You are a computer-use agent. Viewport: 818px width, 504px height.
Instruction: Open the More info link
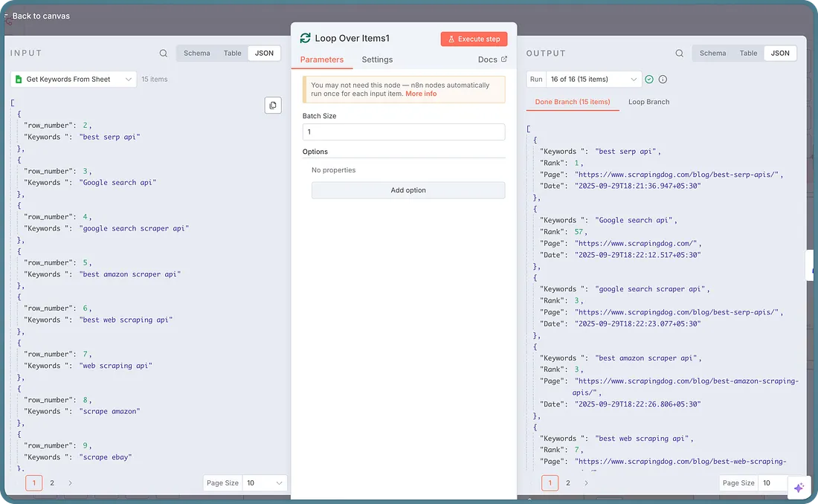point(421,94)
